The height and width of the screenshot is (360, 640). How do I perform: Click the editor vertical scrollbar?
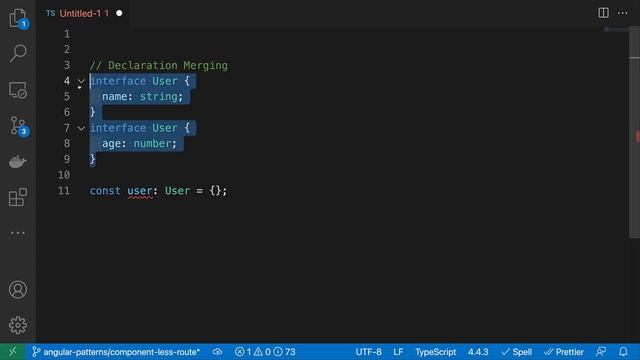click(x=634, y=133)
